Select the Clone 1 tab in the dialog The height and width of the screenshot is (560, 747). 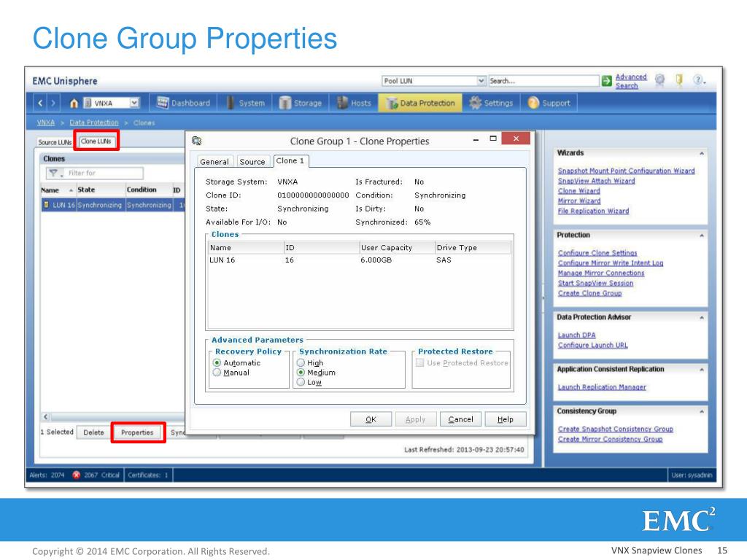(x=290, y=161)
